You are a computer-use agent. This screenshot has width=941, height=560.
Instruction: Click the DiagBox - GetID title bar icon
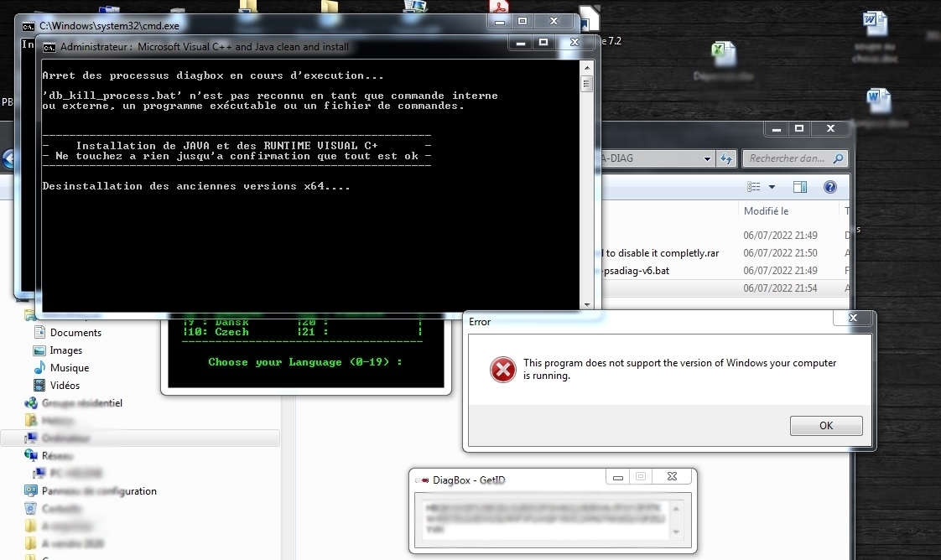[x=423, y=480]
